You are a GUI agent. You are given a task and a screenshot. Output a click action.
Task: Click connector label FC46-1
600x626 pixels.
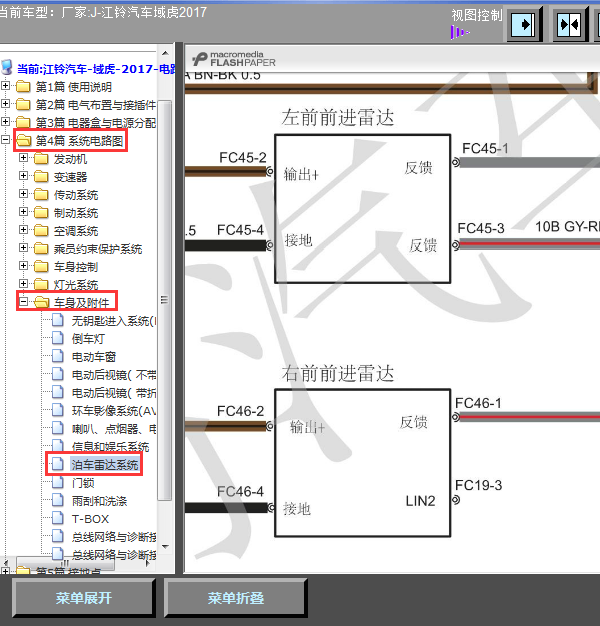(478, 403)
